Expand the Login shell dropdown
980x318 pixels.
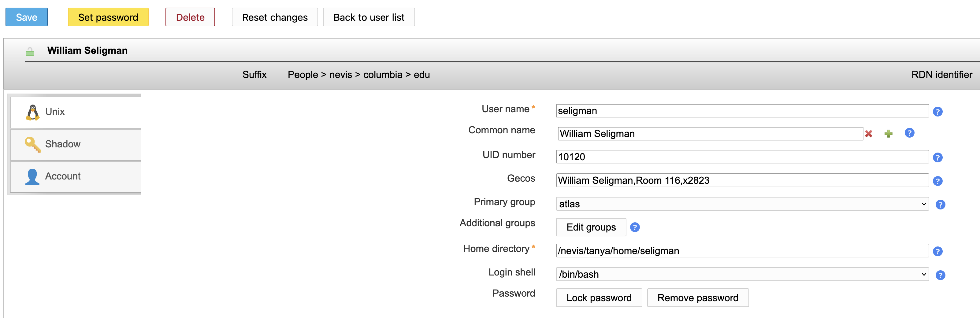[x=742, y=274]
